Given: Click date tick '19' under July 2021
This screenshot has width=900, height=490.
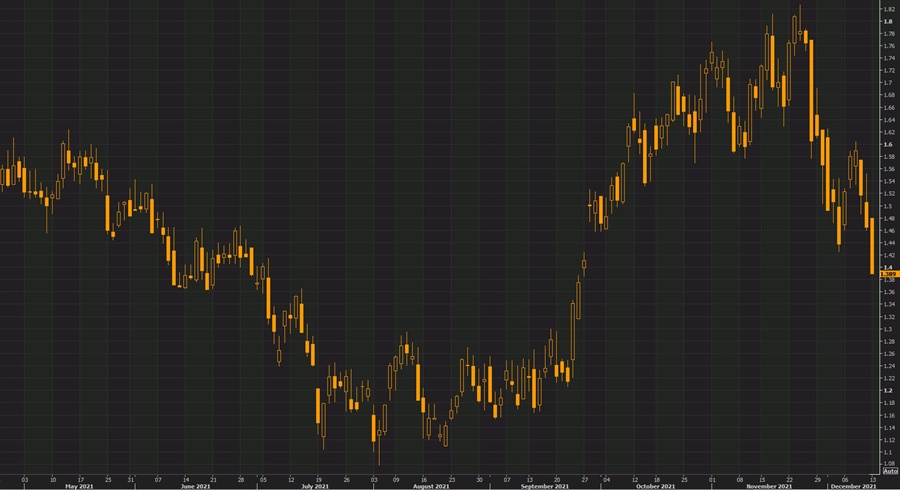Looking at the screenshot, I should [x=318, y=479].
